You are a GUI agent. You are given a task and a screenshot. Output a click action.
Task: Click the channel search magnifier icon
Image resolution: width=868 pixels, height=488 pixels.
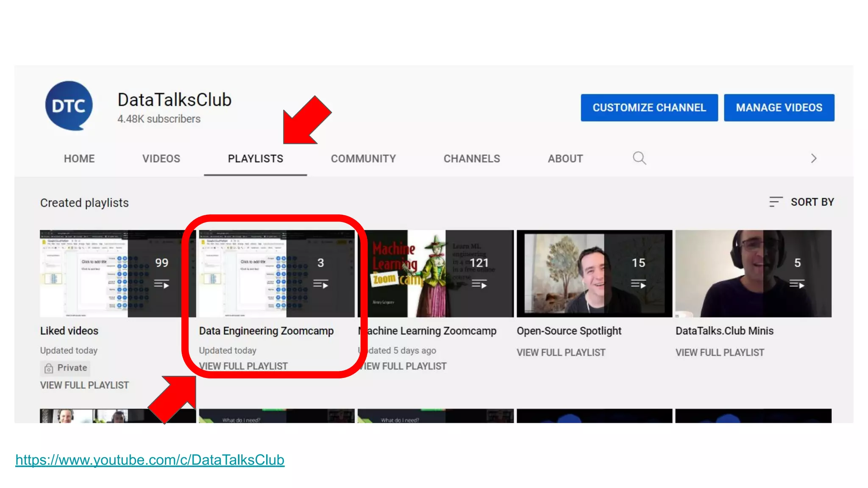pos(639,158)
